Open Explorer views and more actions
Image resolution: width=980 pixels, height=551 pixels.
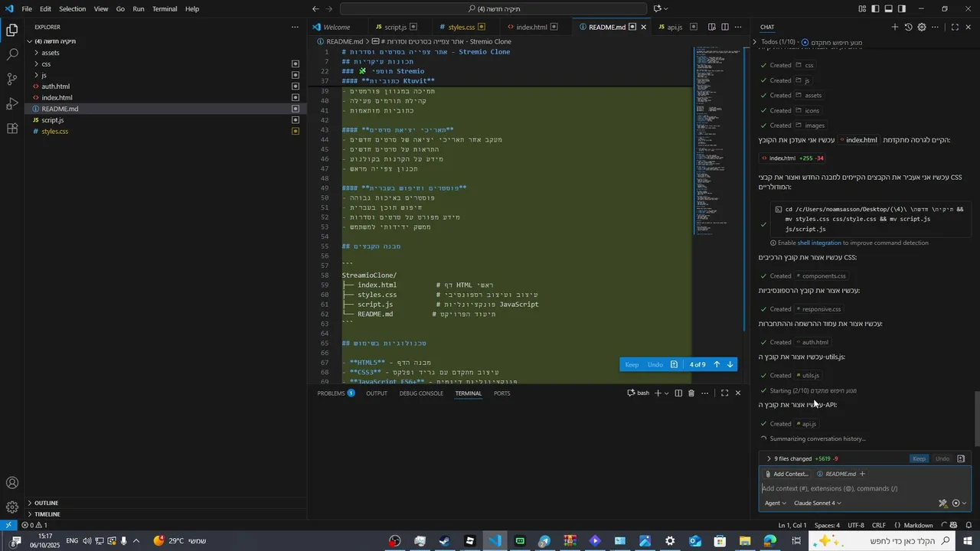click(295, 27)
